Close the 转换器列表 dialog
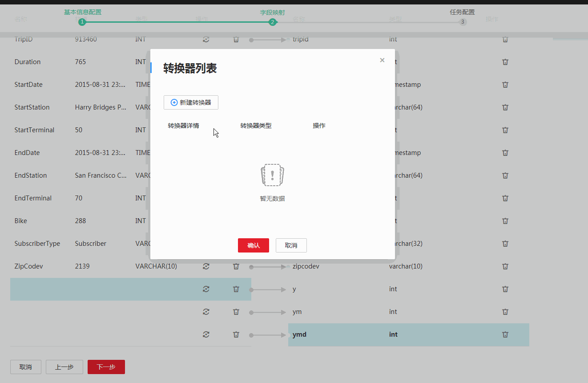Image resolution: width=588 pixels, height=383 pixels. [382, 60]
